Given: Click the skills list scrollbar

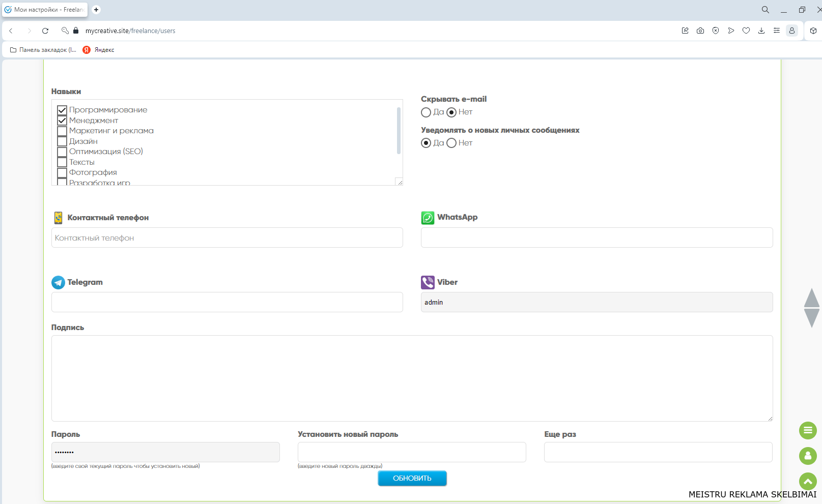Looking at the screenshot, I should tap(399, 130).
